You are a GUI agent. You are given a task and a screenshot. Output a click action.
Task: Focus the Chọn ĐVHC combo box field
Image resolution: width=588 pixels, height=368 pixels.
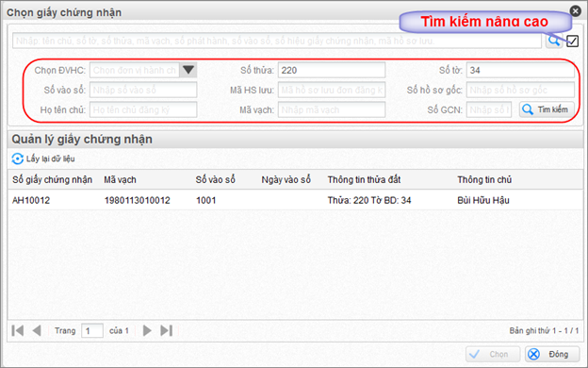(x=135, y=70)
